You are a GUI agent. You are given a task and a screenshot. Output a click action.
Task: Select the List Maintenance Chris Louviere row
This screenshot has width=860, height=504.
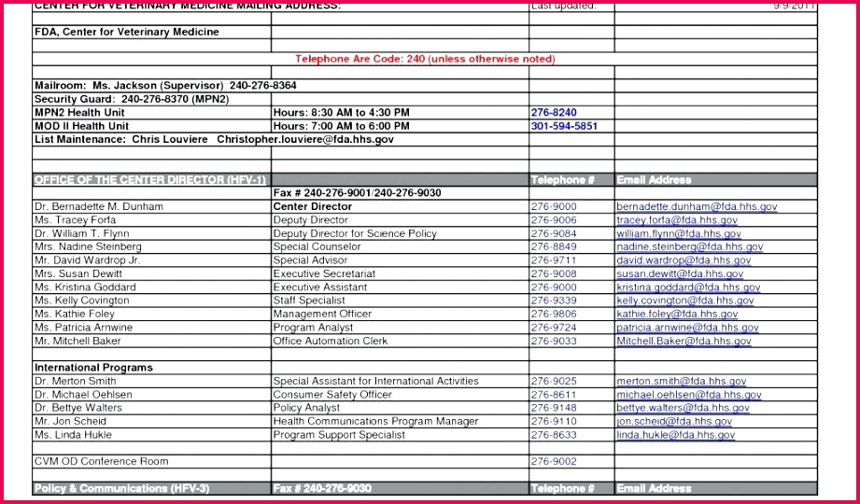pos(281,139)
